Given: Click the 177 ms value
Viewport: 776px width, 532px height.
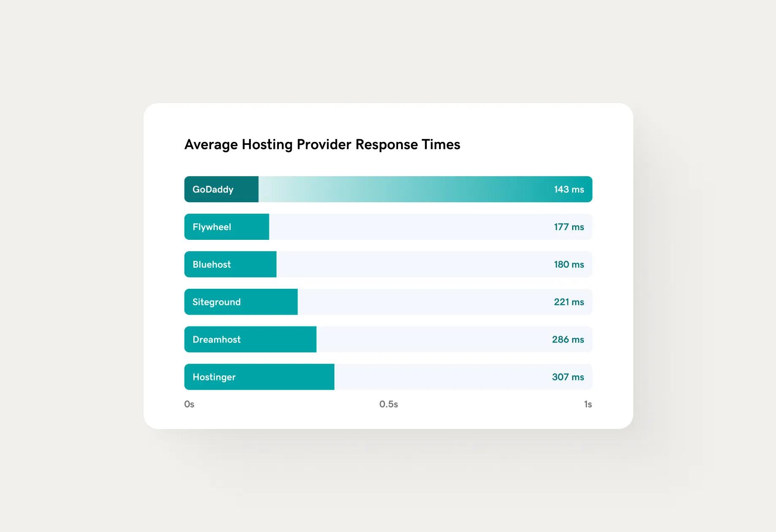Looking at the screenshot, I should [x=569, y=227].
